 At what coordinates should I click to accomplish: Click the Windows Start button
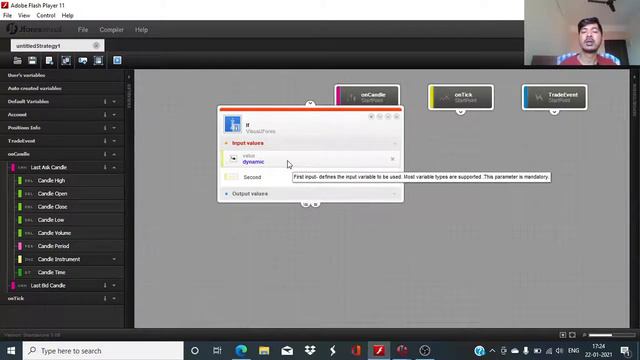click(x=11, y=351)
